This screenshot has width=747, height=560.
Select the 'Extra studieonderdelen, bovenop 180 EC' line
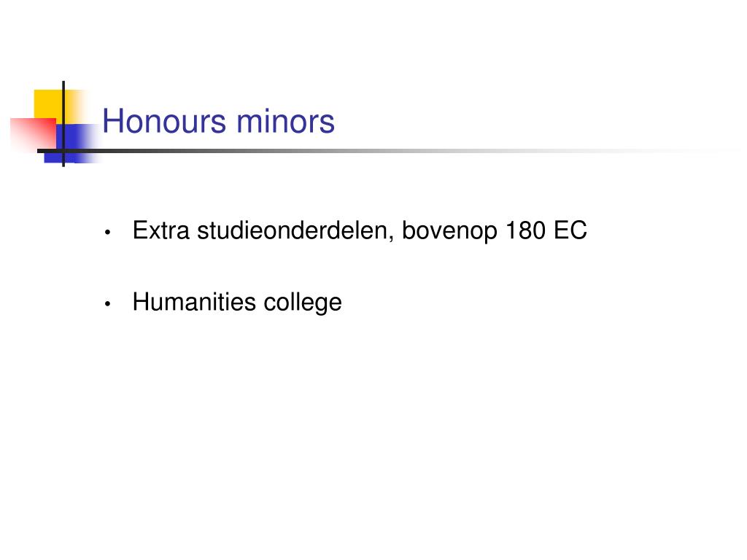click(x=360, y=231)
